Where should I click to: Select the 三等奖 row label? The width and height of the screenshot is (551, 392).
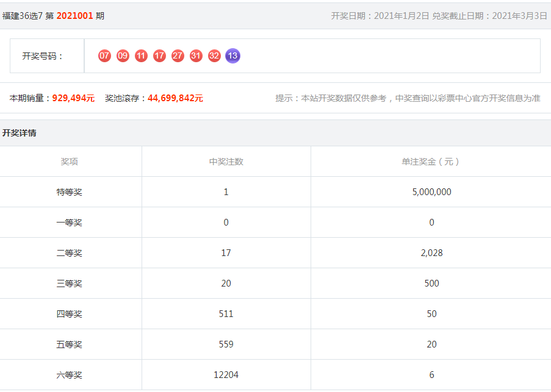pyautogui.click(x=69, y=283)
